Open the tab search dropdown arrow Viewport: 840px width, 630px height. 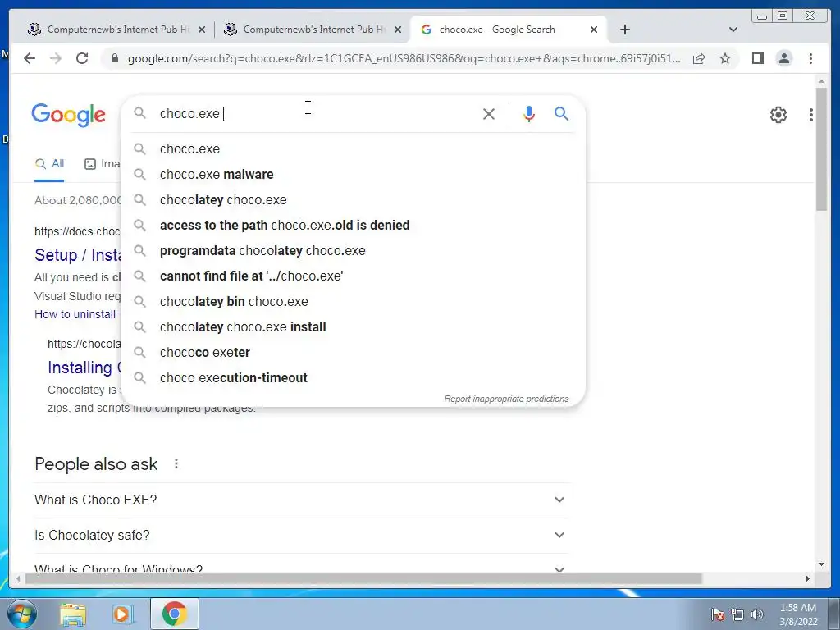point(733,30)
